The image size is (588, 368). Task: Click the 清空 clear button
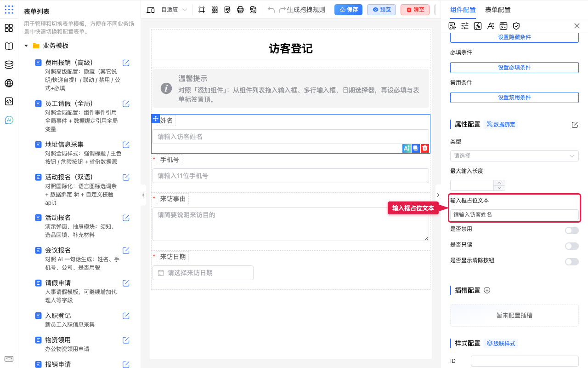(x=415, y=10)
